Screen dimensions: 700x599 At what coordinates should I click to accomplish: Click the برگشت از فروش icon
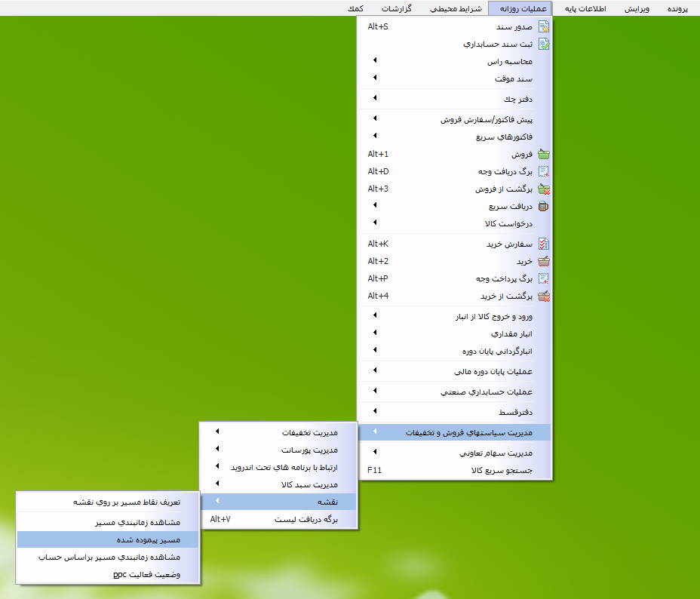[543, 189]
